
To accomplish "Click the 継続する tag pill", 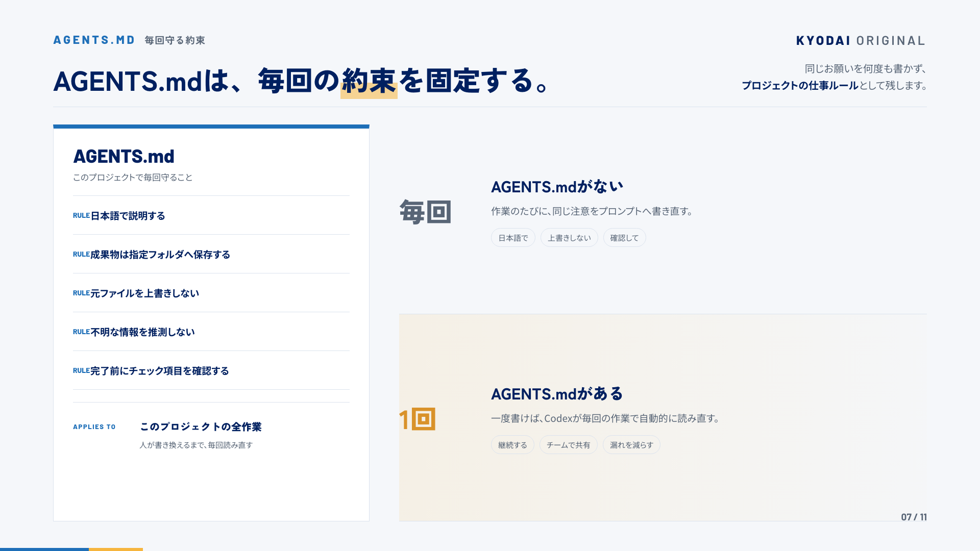I will (x=512, y=445).
